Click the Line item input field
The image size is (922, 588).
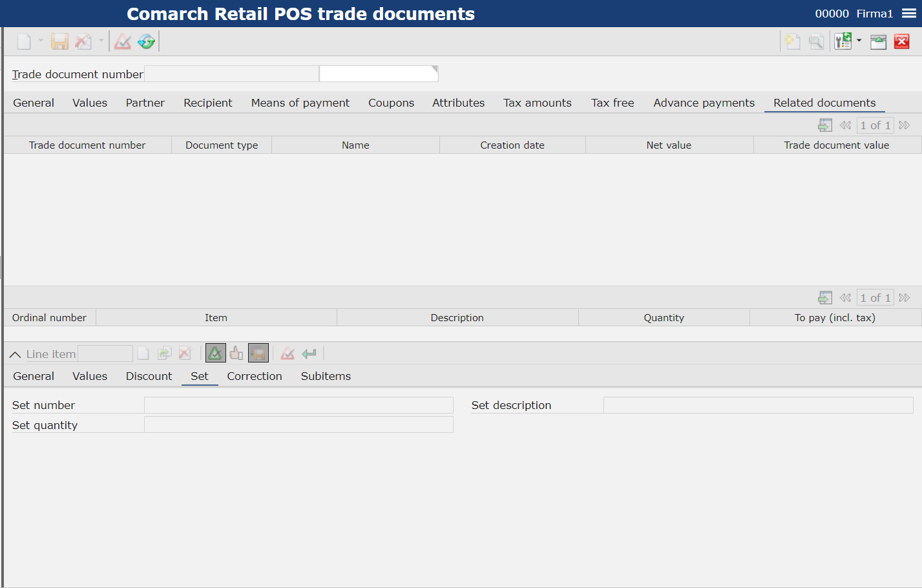tap(105, 353)
